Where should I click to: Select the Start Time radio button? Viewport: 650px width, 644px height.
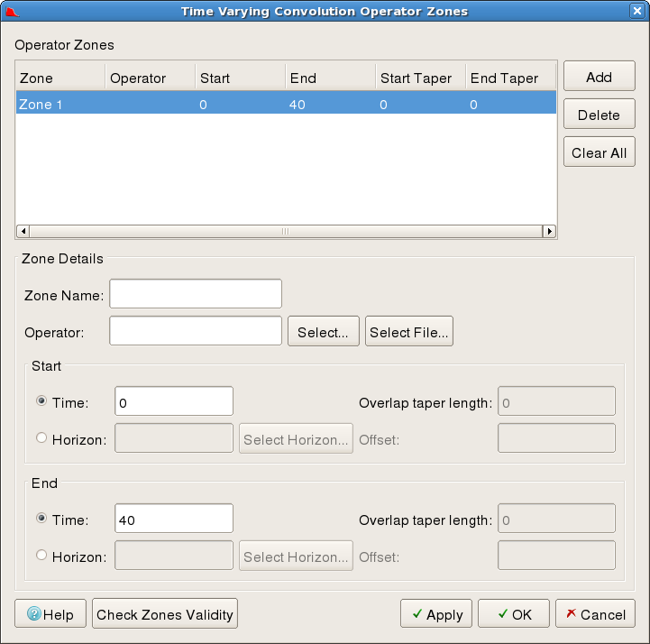click(41, 401)
